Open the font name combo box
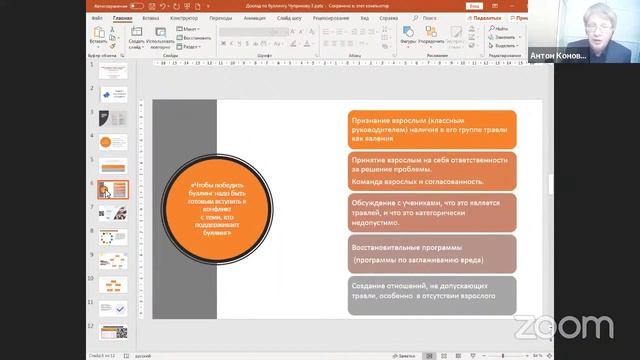This screenshot has height=360, width=640. pos(244,32)
